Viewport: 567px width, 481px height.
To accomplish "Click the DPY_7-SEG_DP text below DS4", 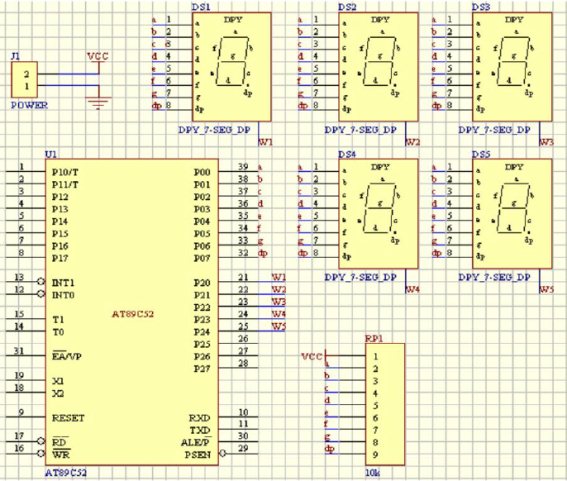I will click(x=361, y=277).
